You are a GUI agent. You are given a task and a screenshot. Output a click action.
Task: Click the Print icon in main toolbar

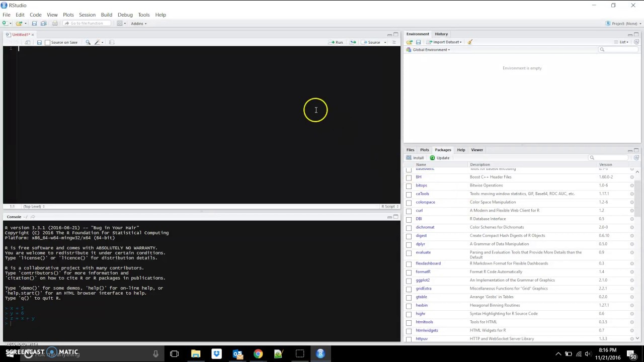pyautogui.click(x=55, y=23)
